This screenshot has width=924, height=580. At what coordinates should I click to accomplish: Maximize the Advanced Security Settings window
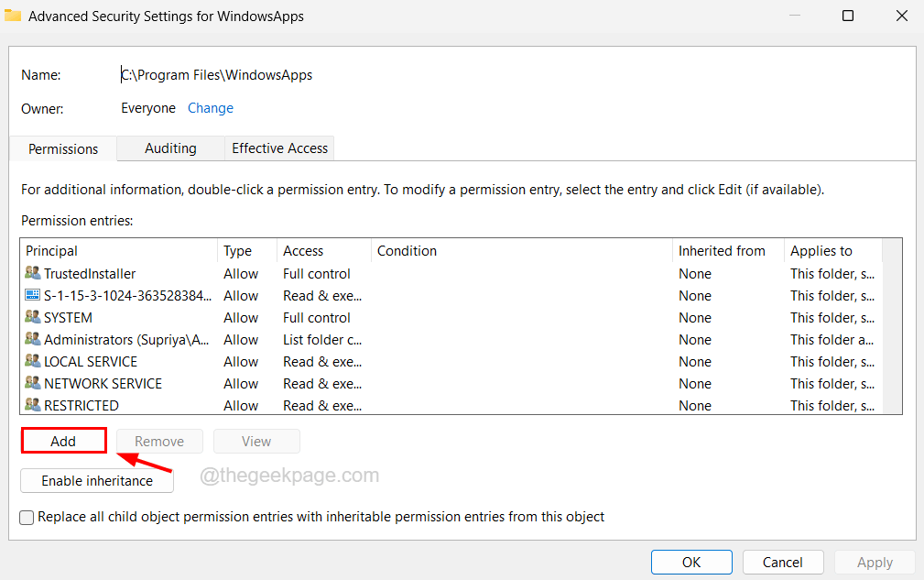[x=847, y=16]
